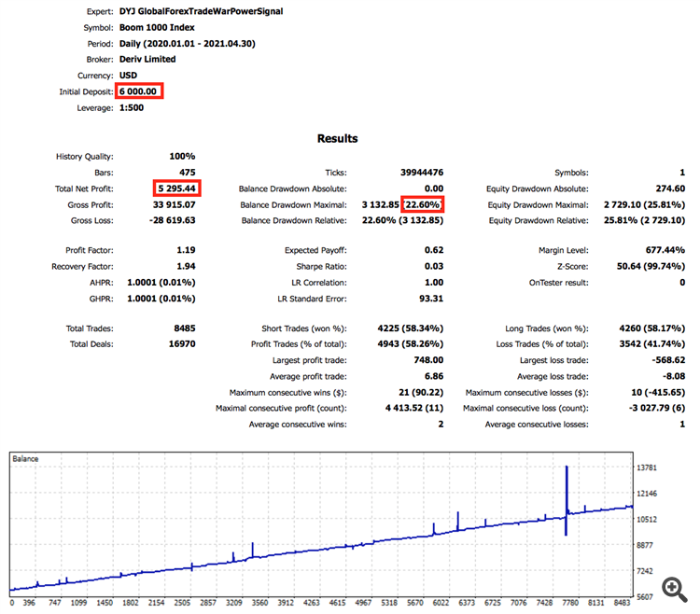Click the Ticks value 39944476
The width and height of the screenshot is (700, 614).
pos(422,173)
